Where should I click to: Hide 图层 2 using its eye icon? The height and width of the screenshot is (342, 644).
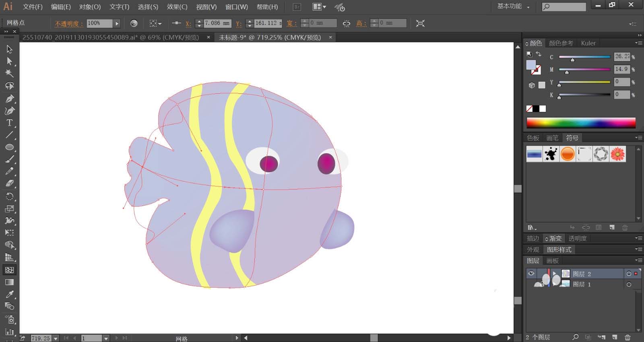coord(531,274)
